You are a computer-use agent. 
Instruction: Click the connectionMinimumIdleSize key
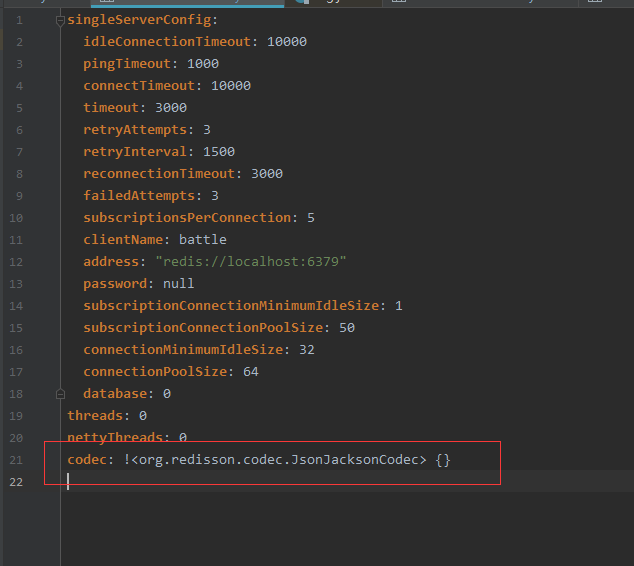point(183,350)
